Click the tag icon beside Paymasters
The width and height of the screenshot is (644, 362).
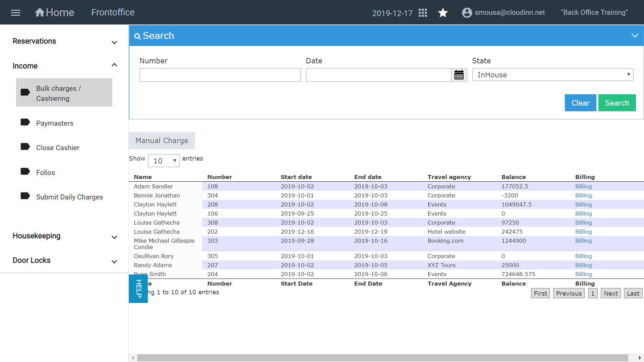[25, 122]
